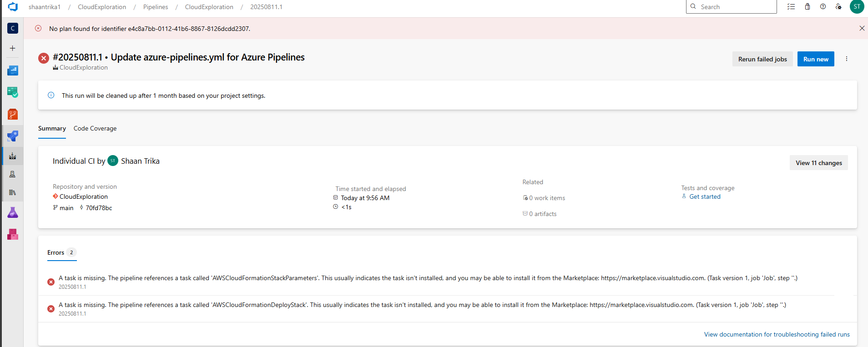The height and width of the screenshot is (347, 868).
Task: Open the ST account avatar menu
Action: [x=857, y=7]
